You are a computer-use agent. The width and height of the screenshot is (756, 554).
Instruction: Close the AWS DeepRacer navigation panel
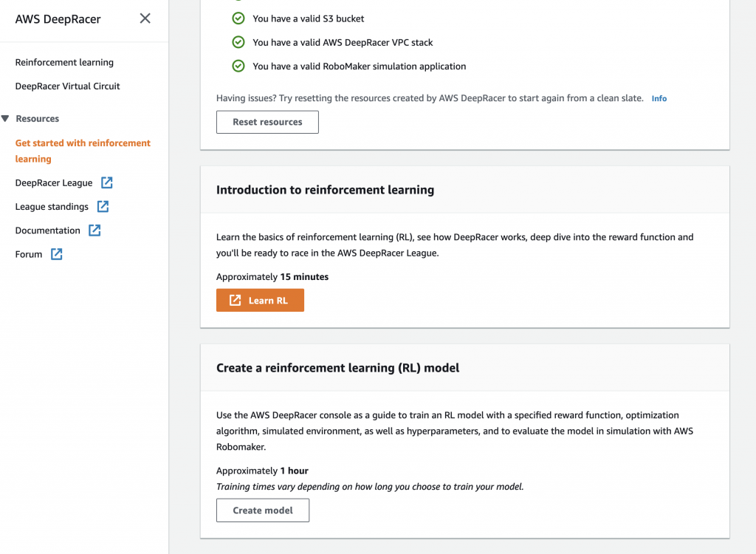point(145,18)
